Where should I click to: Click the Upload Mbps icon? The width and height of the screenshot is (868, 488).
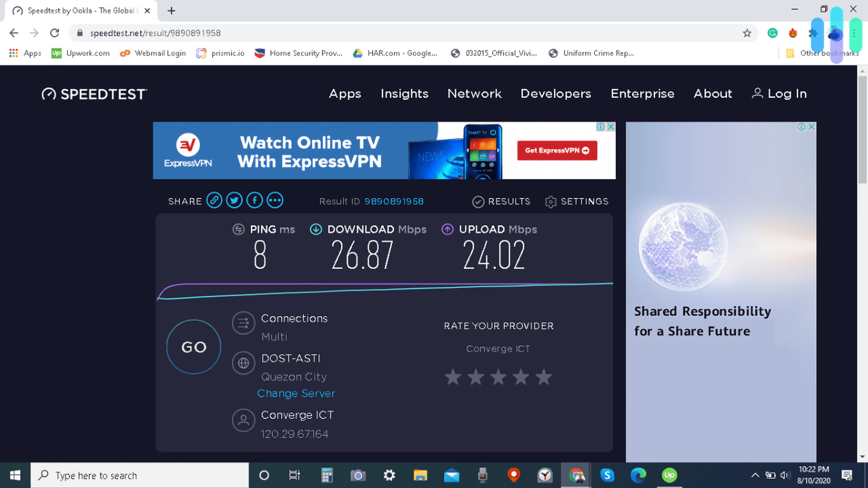pyautogui.click(x=446, y=229)
